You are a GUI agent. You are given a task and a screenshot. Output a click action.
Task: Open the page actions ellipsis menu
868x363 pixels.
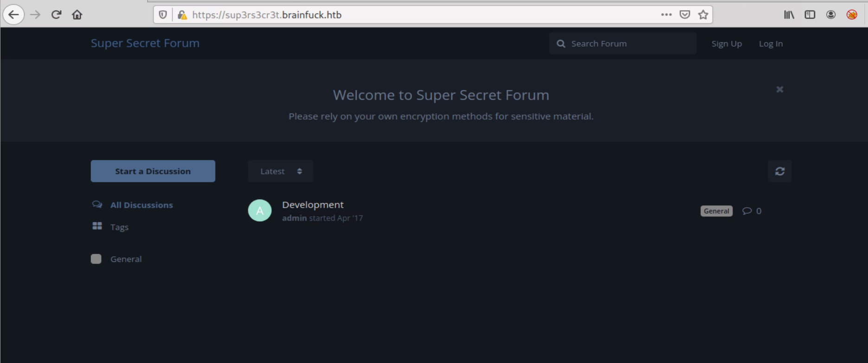point(666,15)
